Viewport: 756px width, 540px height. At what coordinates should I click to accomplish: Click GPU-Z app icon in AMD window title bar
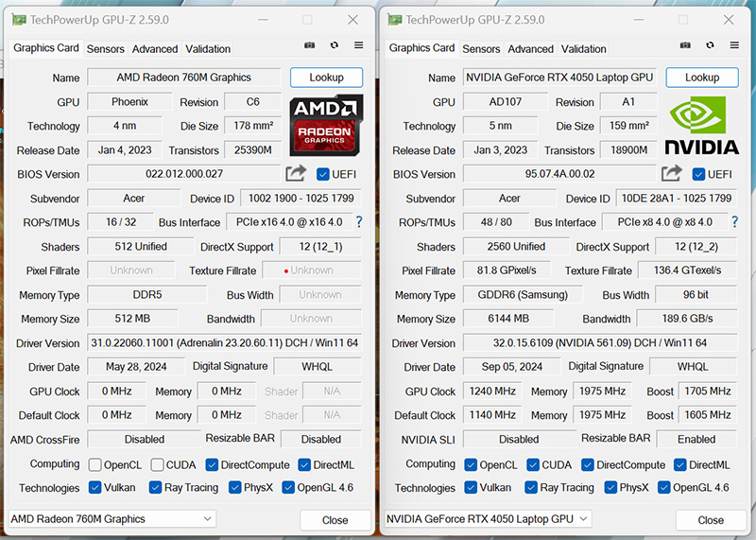point(19,20)
